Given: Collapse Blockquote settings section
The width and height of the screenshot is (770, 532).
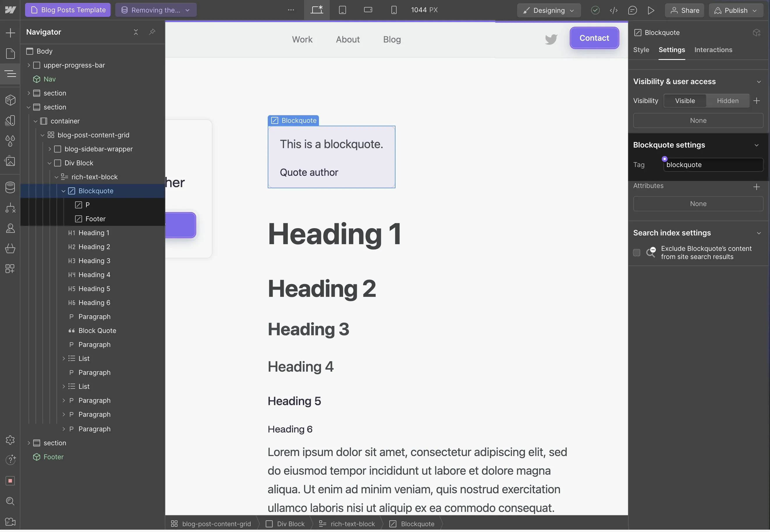Looking at the screenshot, I should (757, 146).
